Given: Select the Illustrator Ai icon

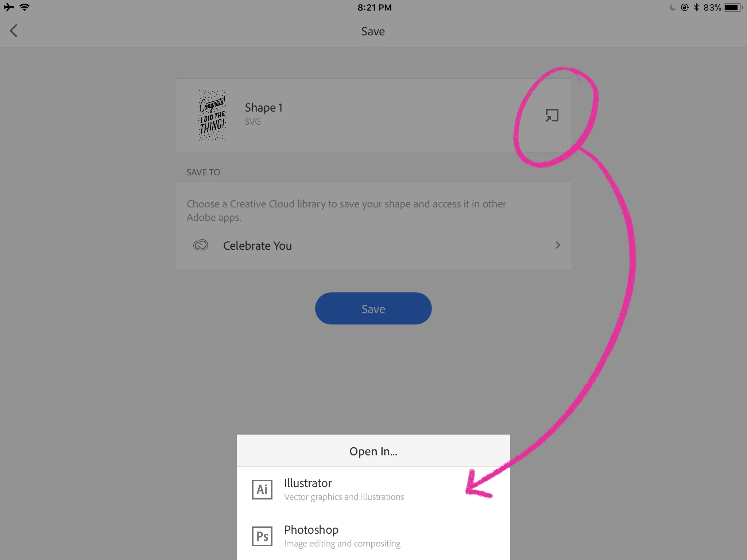Looking at the screenshot, I should click(262, 489).
